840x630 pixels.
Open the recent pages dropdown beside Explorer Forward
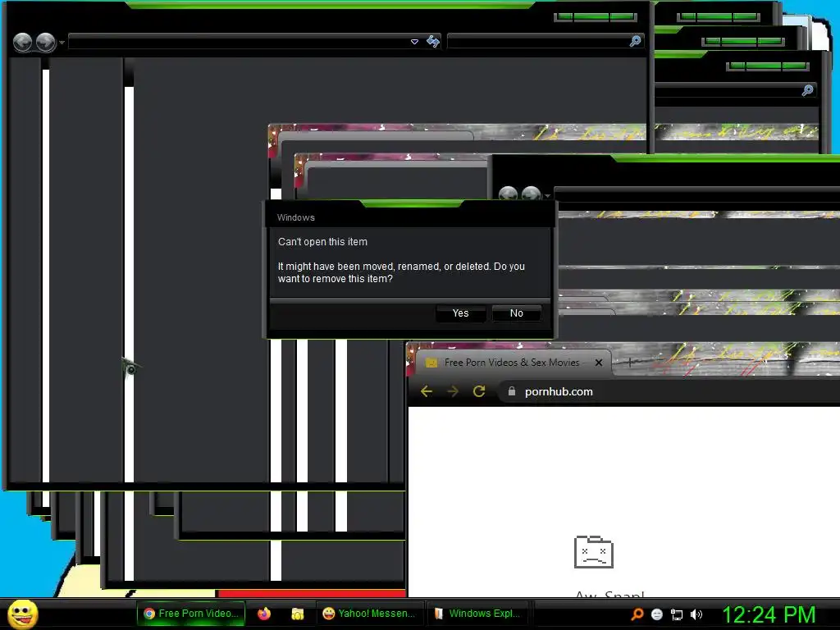[62, 43]
